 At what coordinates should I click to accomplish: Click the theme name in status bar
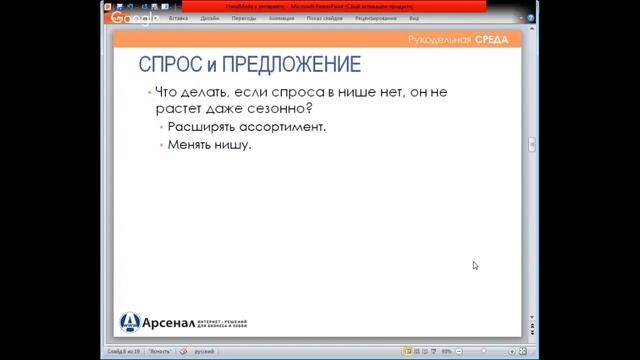point(160,351)
